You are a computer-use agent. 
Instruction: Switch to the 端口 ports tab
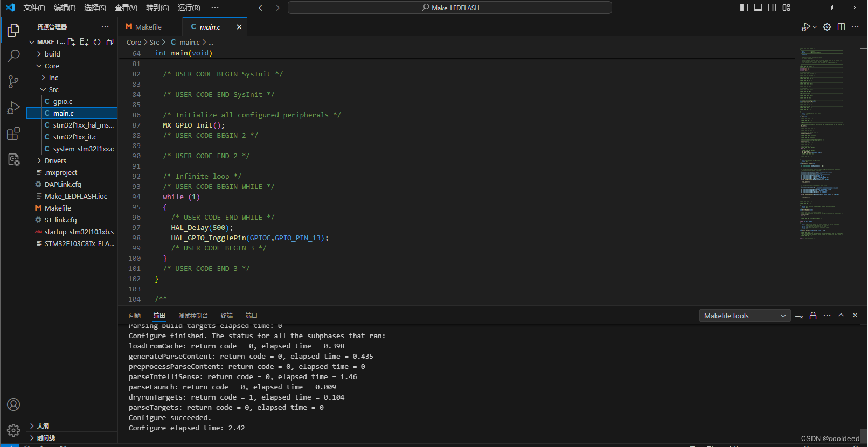[252, 316]
